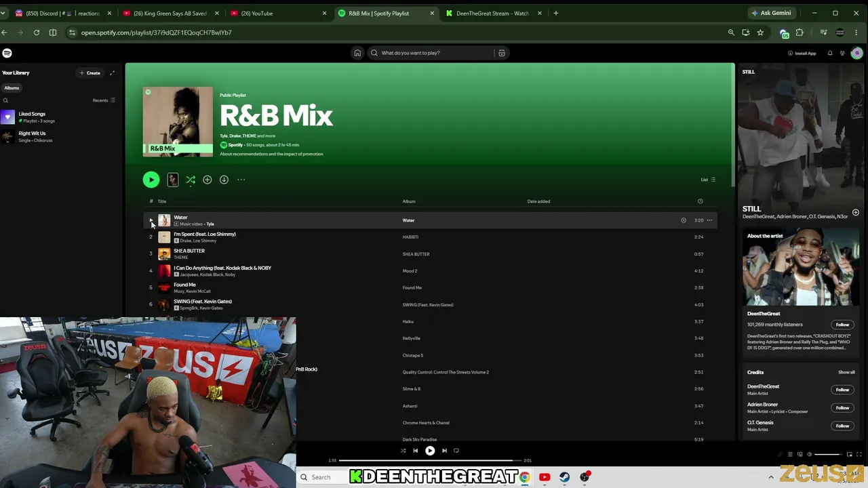Select the Found Me track row
868x488 pixels.
tap(431, 287)
